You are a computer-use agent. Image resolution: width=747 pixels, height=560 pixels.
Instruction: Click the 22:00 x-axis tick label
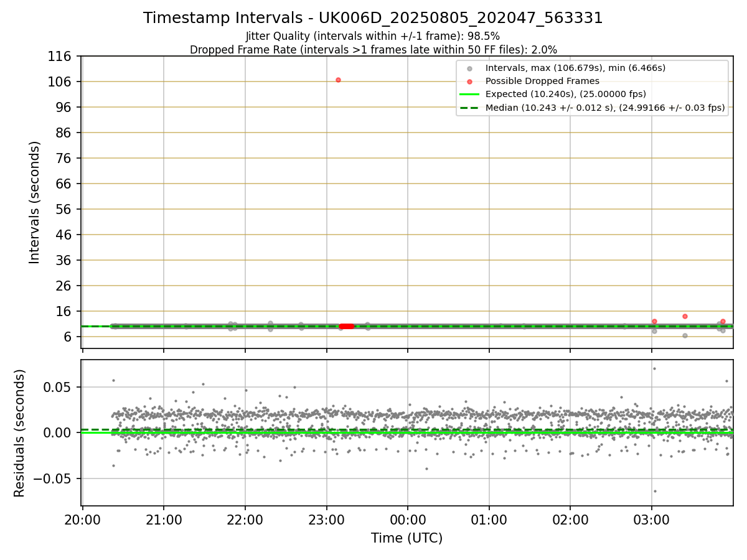(x=245, y=520)
